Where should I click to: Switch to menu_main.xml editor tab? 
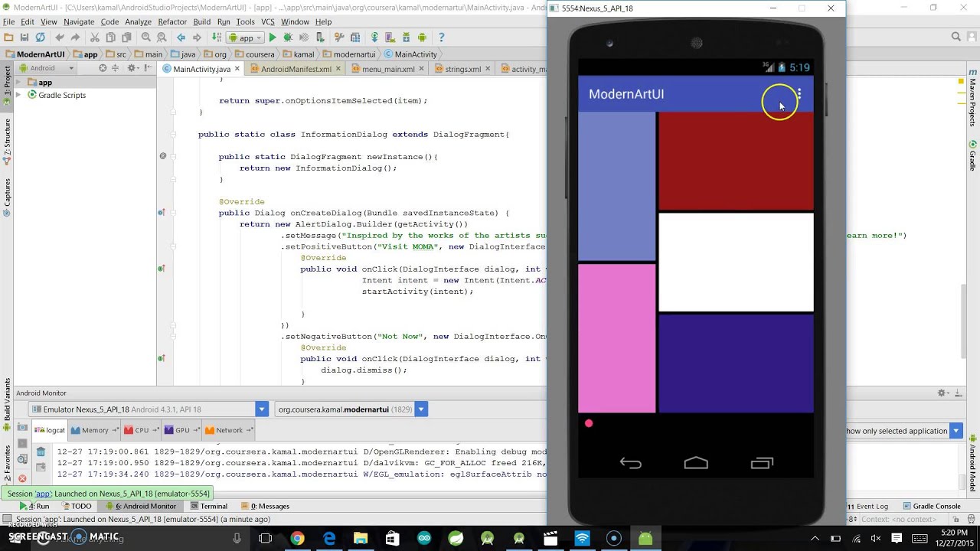[x=388, y=69]
